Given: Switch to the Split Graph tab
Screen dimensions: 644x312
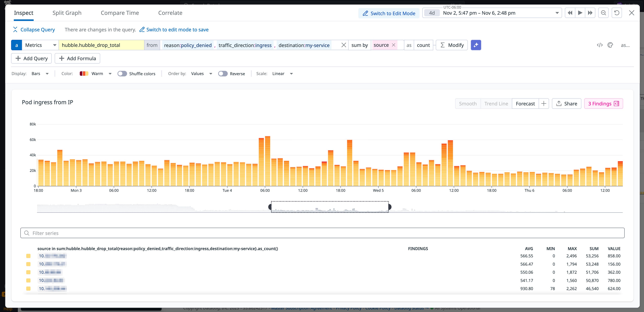Looking at the screenshot, I should [x=67, y=13].
